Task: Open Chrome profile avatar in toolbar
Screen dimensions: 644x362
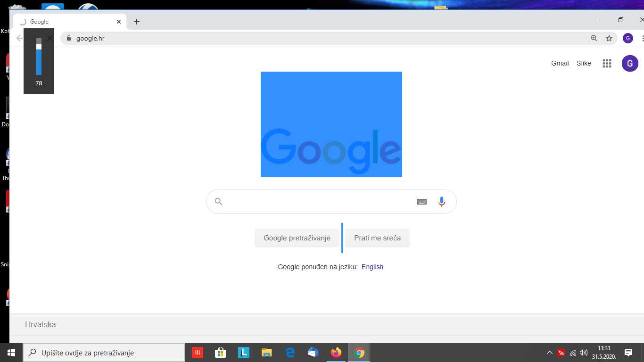Action: point(628,38)
